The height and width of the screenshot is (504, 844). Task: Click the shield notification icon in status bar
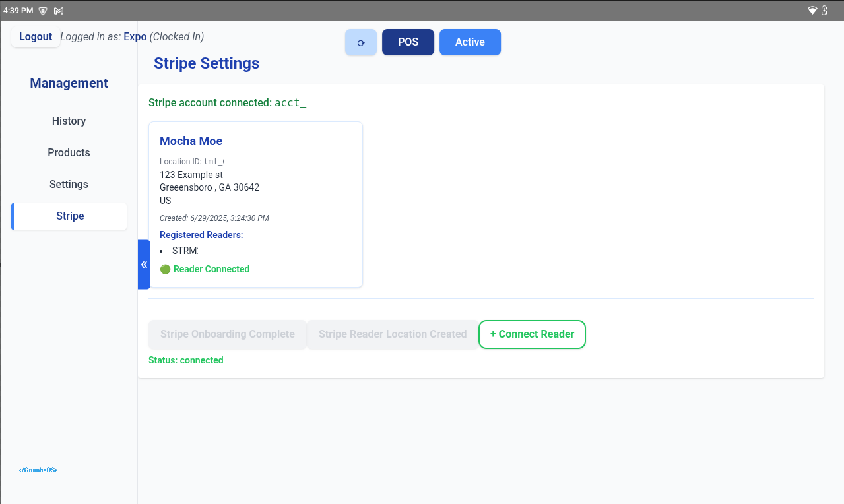pyautogui.click(x=43, y=11)
